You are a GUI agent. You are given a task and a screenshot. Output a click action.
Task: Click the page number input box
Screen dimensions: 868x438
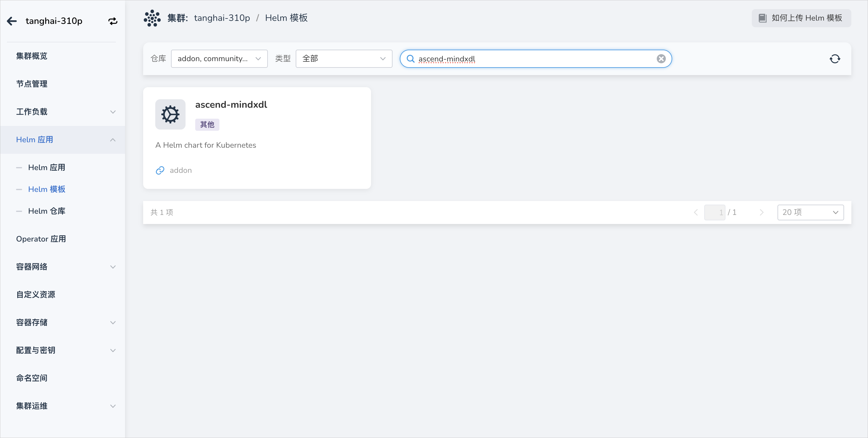tap(714, 212)
